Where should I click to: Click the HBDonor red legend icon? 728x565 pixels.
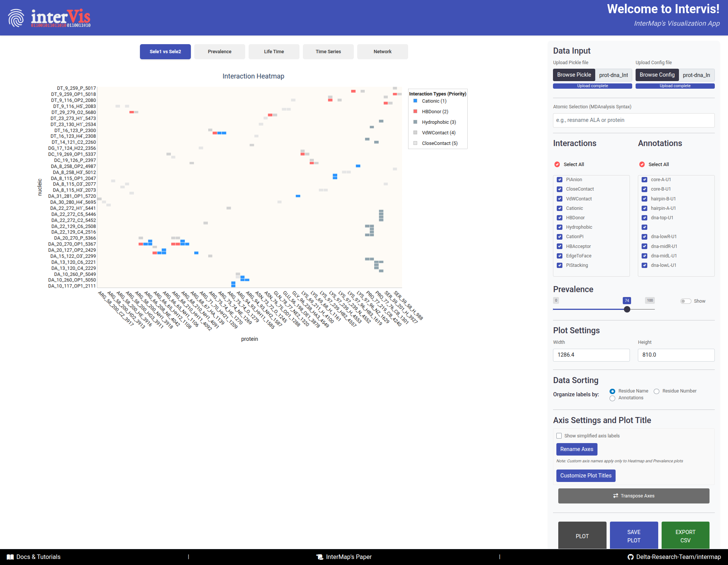click(415, 111)
